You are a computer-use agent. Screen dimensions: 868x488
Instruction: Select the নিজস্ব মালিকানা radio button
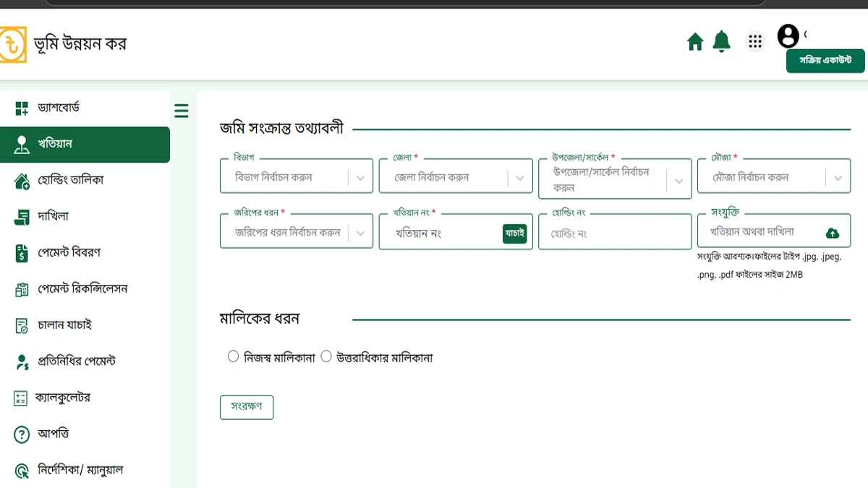point(233,356)
